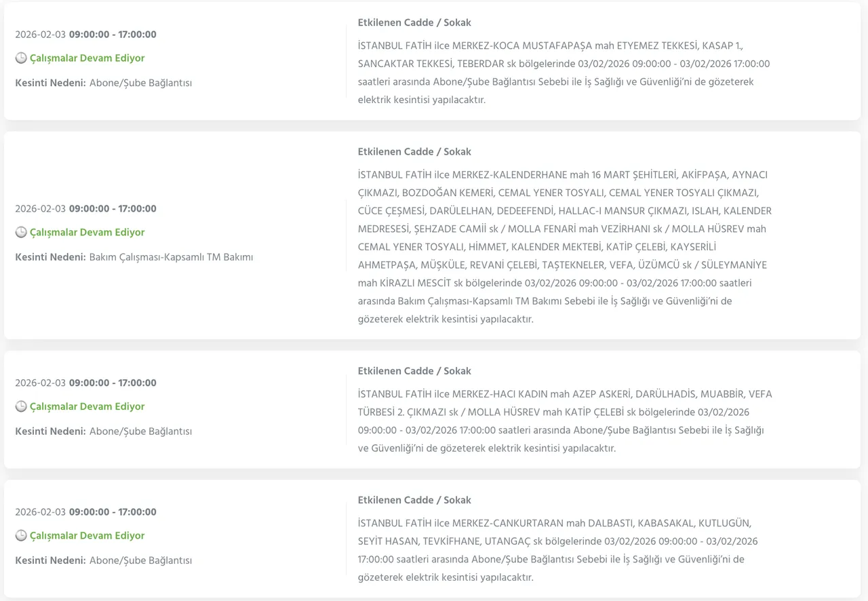The height and width of the screenshot is (601, 868).
Task: Click 'Etkilenen Cadde / Sokak' heading above Kalenderhane
Action: 414,152
